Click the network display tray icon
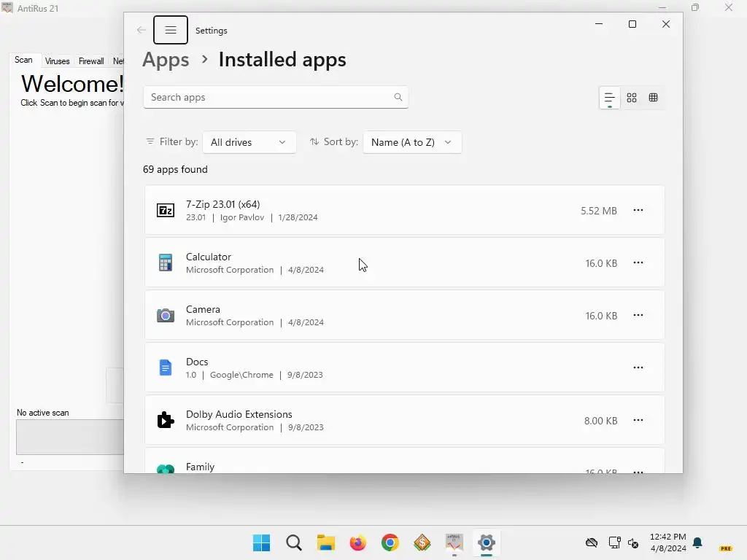 click(614, 542)
